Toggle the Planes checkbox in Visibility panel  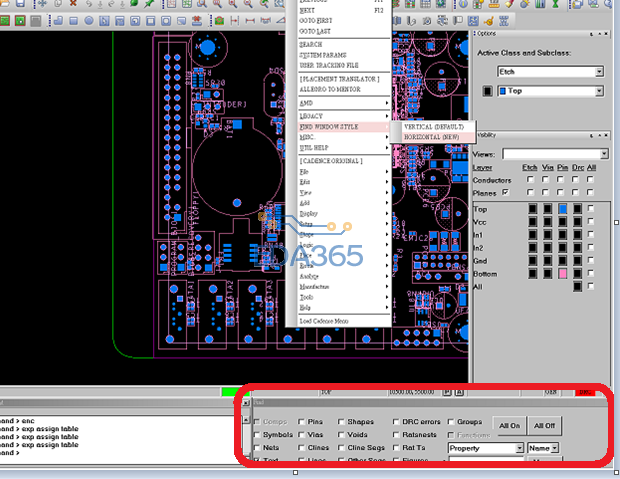(505, 192)
